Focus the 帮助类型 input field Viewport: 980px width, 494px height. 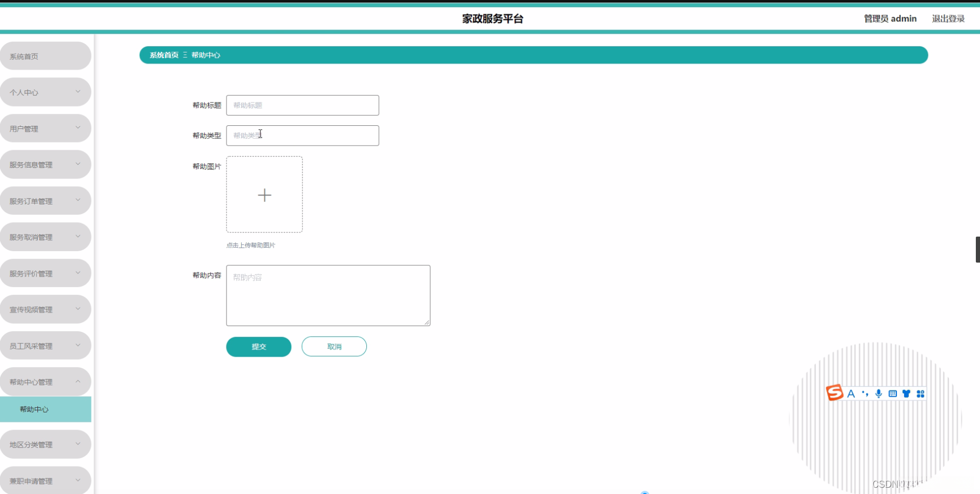(x=302, y=135)
